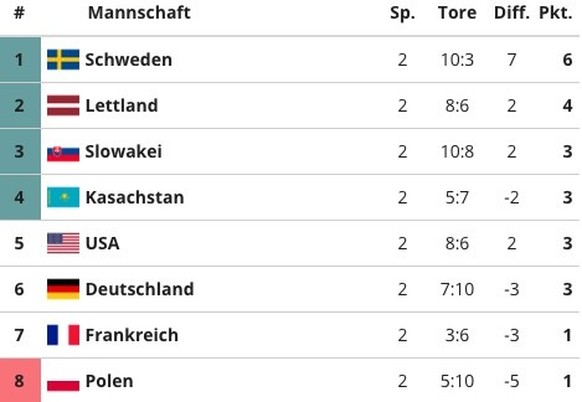The image size is (582, 402).
Task: Select the Deutschland team name
Action: click(x=140, y=289)
